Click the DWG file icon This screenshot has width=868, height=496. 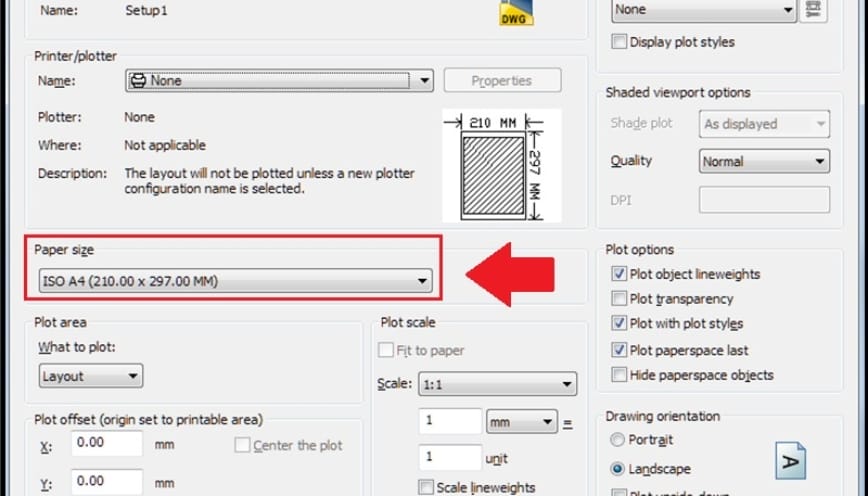(x=516, y=13)
